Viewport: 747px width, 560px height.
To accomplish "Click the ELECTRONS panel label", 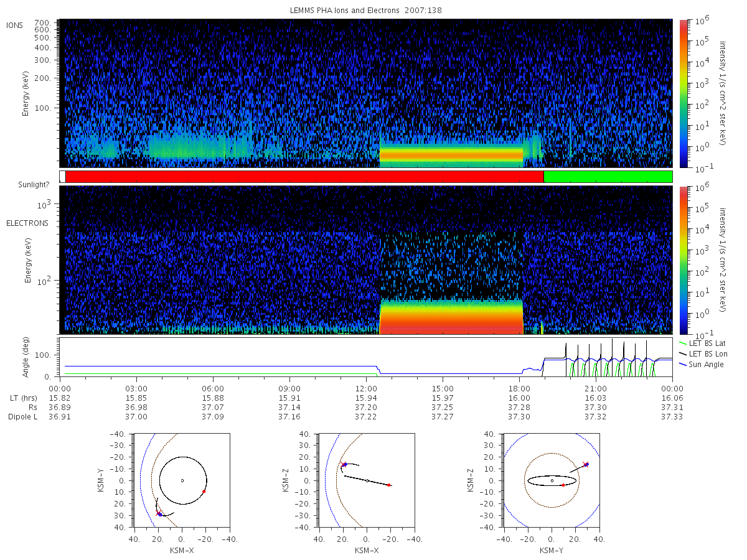I will 27,223.
